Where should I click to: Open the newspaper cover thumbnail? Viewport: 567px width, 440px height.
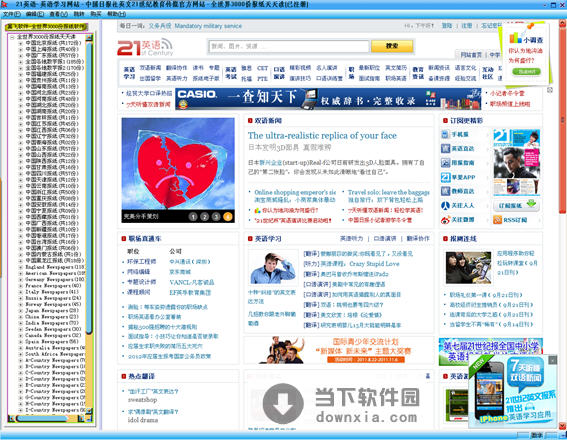point(516,162)
